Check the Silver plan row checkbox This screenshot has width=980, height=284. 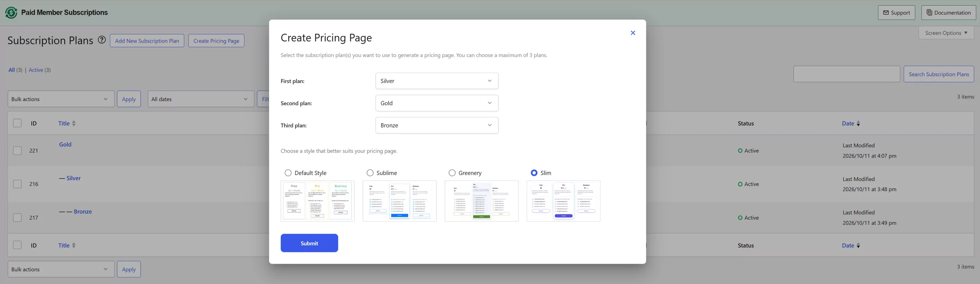[17, 184]
